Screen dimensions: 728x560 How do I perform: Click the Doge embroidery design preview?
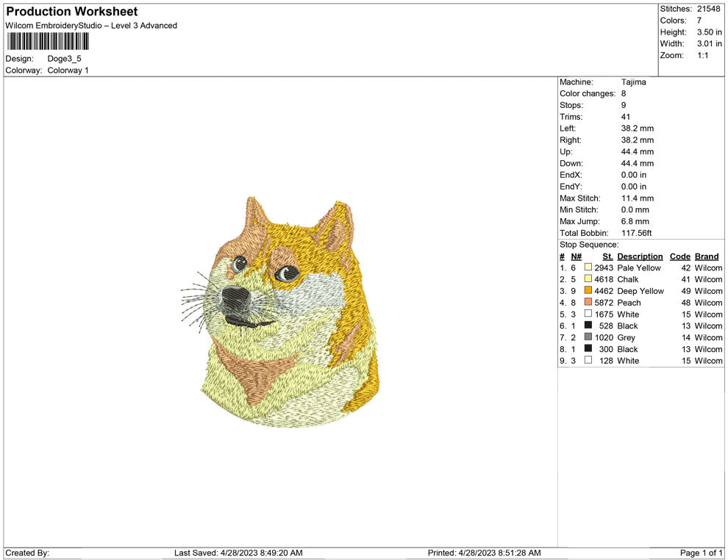[x=280, y=312]
